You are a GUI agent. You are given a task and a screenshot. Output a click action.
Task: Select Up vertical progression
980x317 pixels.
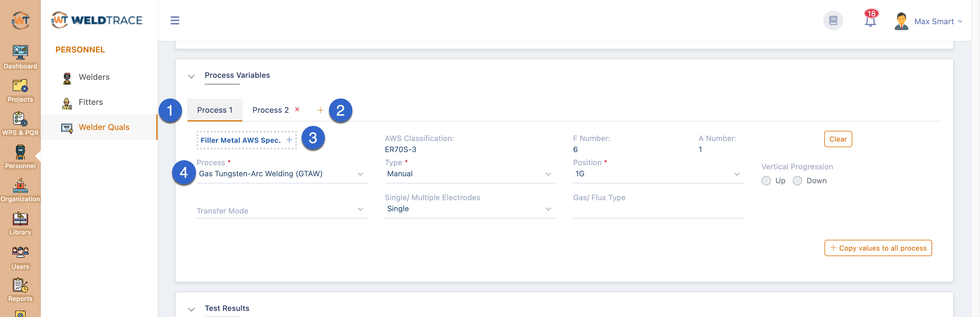pos(766,181)
